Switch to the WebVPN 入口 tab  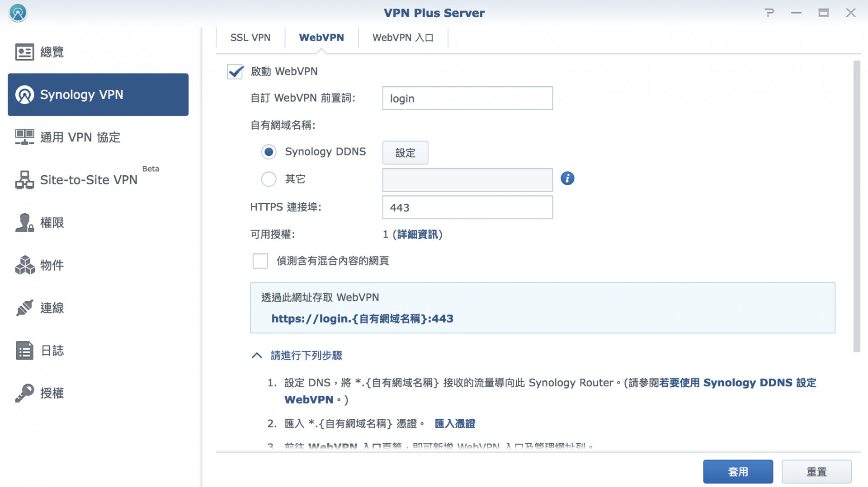402,37
